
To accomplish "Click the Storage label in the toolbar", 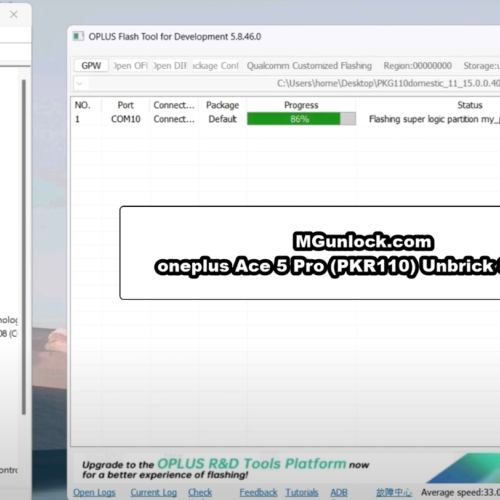I will pyautogui.click(x=481, y=66).
